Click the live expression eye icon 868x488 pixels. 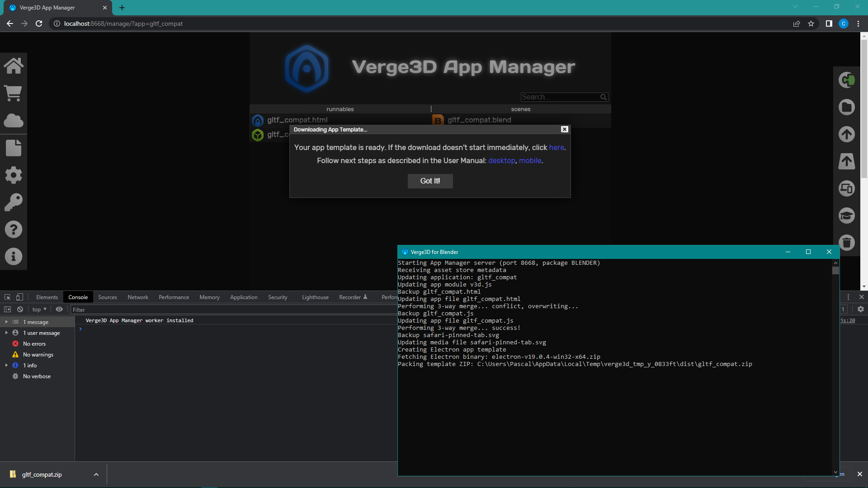tap(59, 310)
